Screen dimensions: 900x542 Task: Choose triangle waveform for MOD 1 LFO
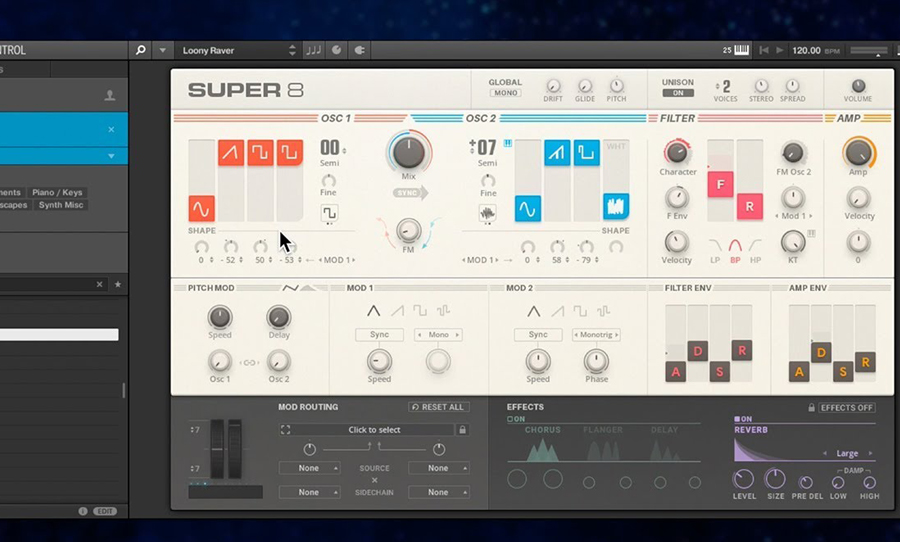pyautogui.click(x=373, y=311)
